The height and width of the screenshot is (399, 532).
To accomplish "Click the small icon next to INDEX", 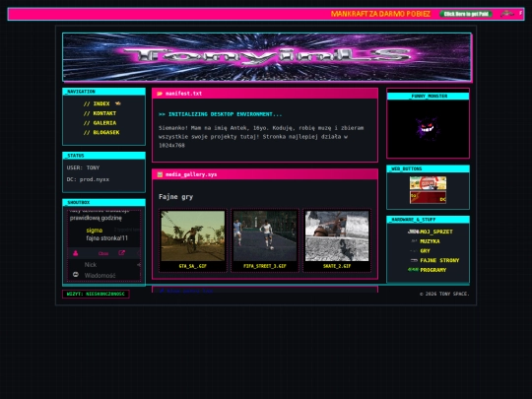I will pos(118,103).
